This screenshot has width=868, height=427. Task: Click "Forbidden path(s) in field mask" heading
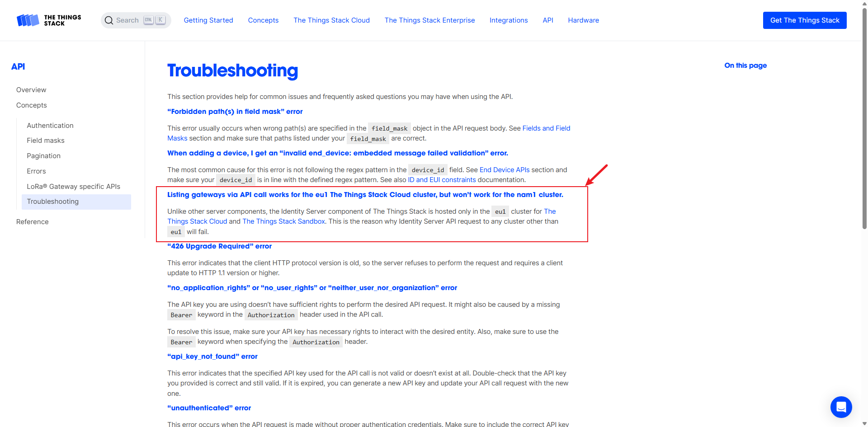tap(235, 112)
